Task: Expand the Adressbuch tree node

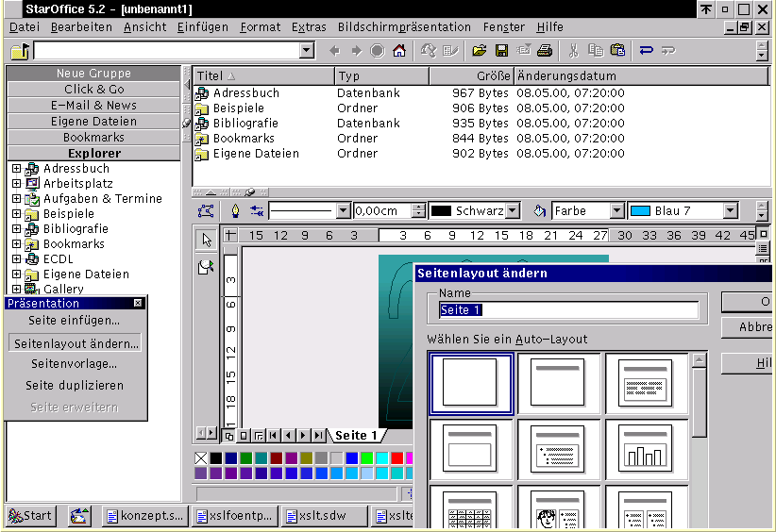Action: [x=16, y=169]
